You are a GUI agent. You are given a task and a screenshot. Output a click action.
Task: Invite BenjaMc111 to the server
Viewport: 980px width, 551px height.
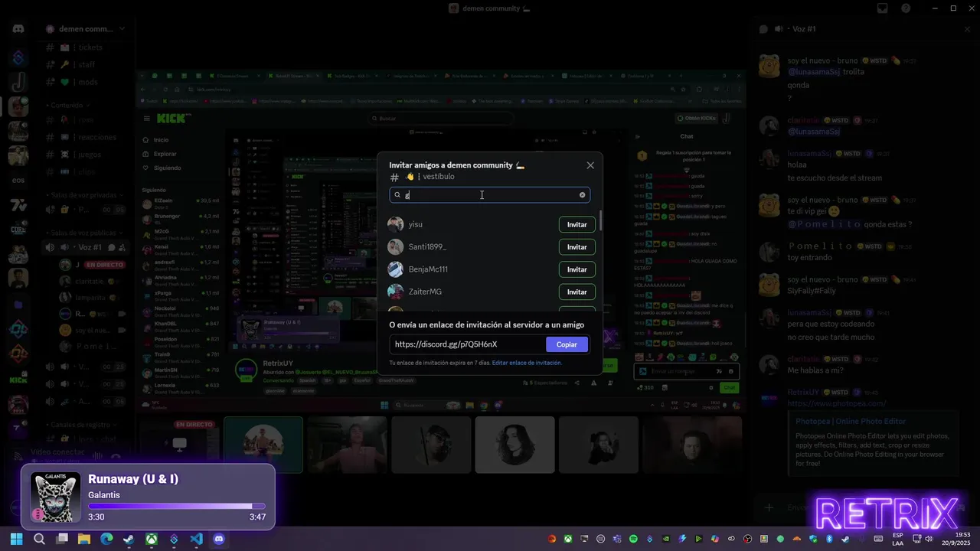click(x=577, y=269)
